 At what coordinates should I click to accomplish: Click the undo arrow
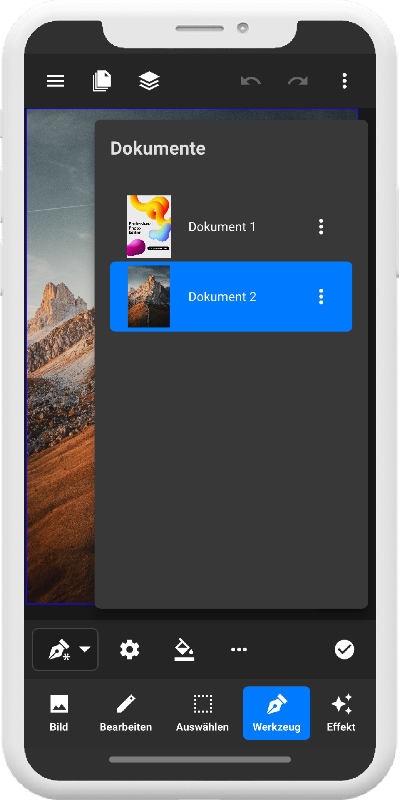click(x=251, y=81)
